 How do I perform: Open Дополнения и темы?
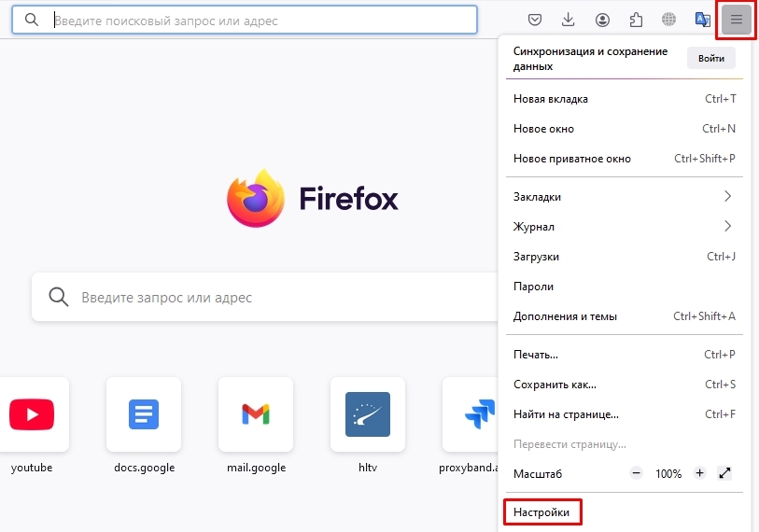click(x=625, y=316)
